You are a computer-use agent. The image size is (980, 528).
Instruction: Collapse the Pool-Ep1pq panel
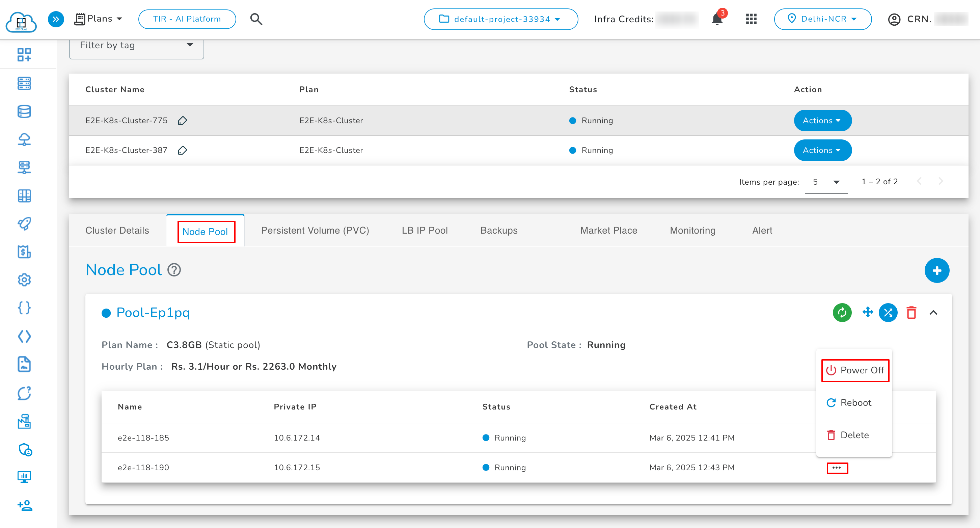coord(933,313)
